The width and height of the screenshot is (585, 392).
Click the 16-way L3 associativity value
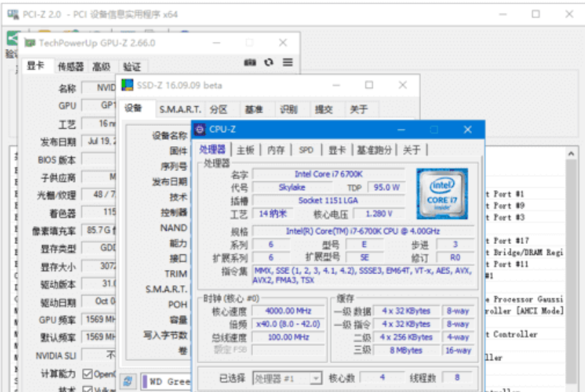[458, 350]
